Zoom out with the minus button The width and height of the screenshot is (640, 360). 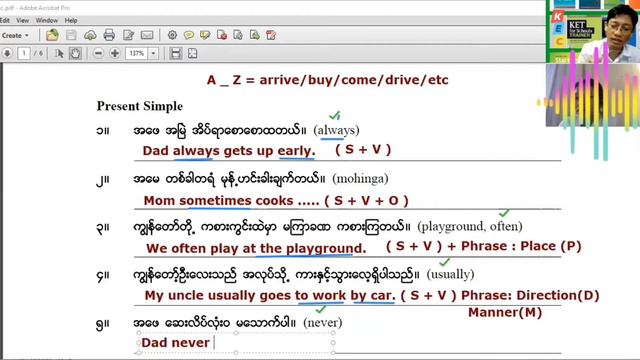click(x=98, y=53)
